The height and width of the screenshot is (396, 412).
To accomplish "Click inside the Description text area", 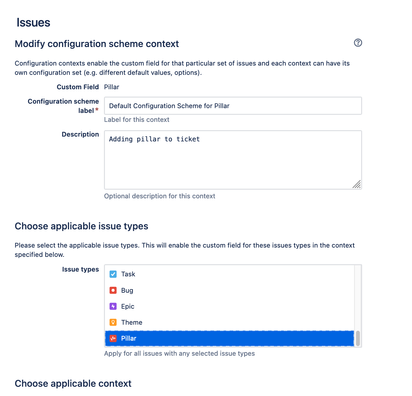I will pos(233,160).
